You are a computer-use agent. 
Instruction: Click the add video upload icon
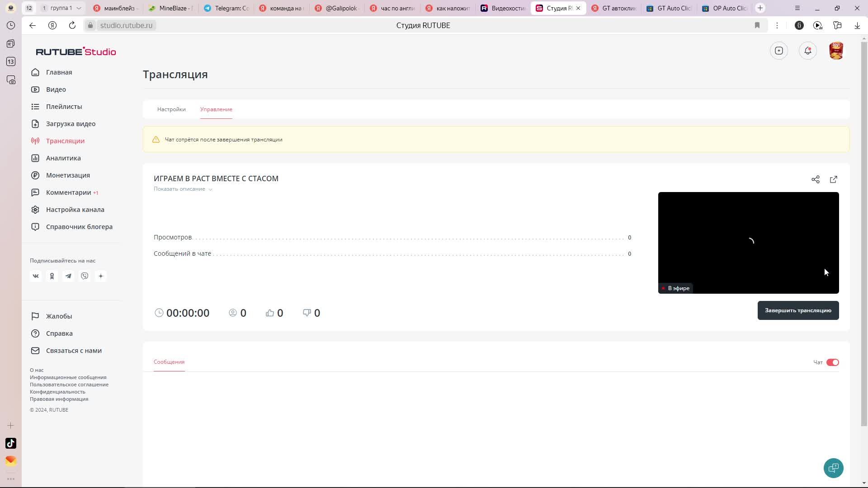(x=778, y=51)
